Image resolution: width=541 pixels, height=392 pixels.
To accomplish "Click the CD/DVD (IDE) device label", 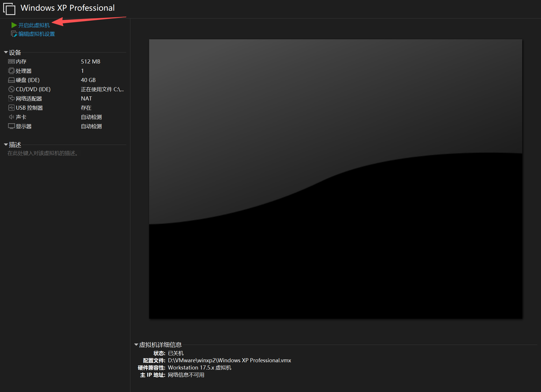I will [33, 89].
